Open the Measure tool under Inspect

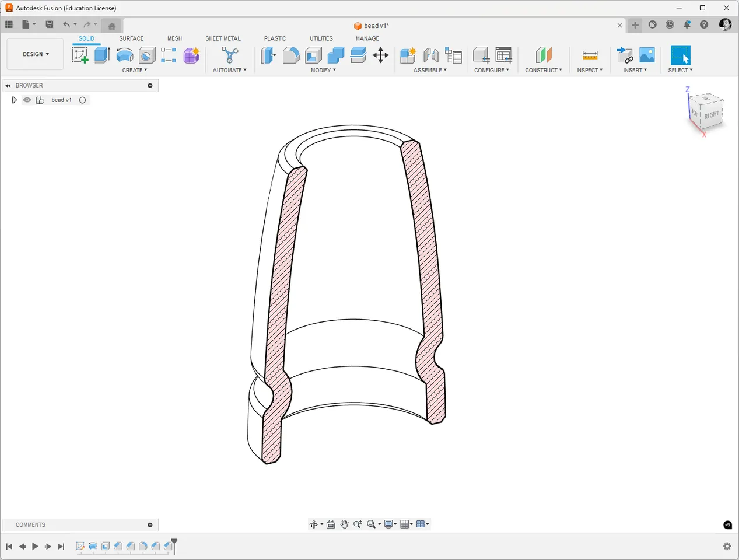(x=589, y=54)
